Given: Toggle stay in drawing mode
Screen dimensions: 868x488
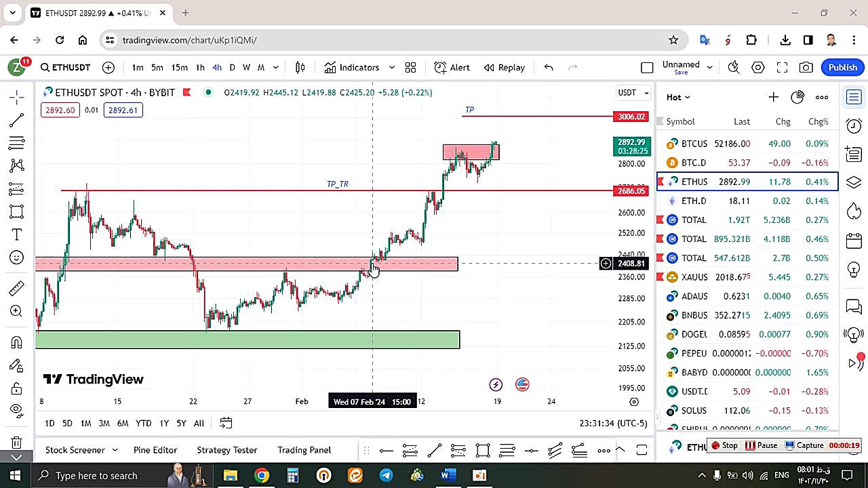Looking at the screenshot, I should point(17,365).
